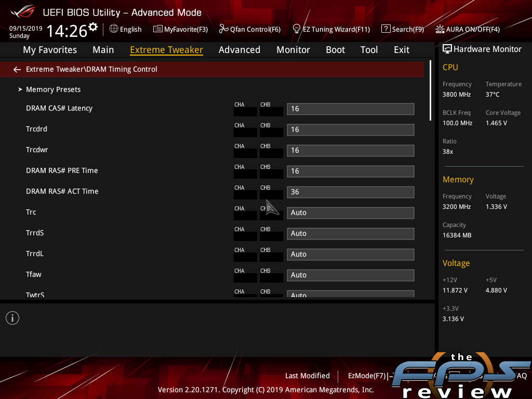This screenshot has height=399, width=532.
Task: Click the +3.3V 3.136 V reading
Action: coord(453,319)
